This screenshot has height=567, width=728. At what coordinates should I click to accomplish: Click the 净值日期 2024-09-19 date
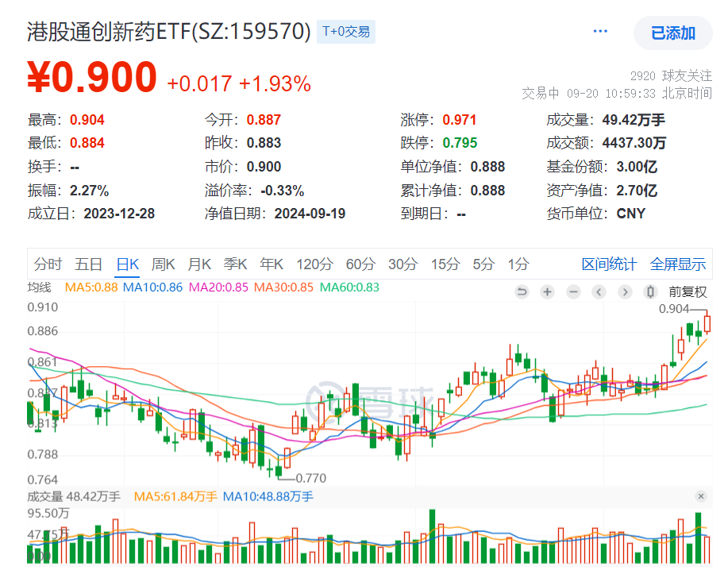[x=310, y=214]
